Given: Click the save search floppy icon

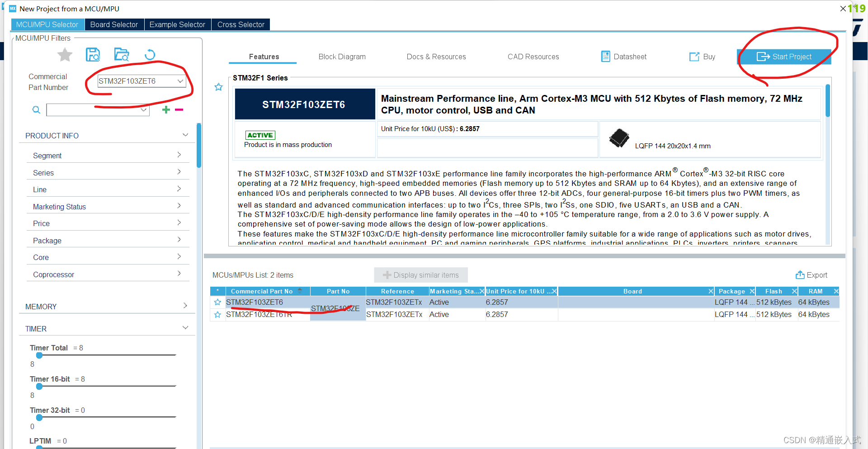Looking at the screenshot, I should 93,55.
